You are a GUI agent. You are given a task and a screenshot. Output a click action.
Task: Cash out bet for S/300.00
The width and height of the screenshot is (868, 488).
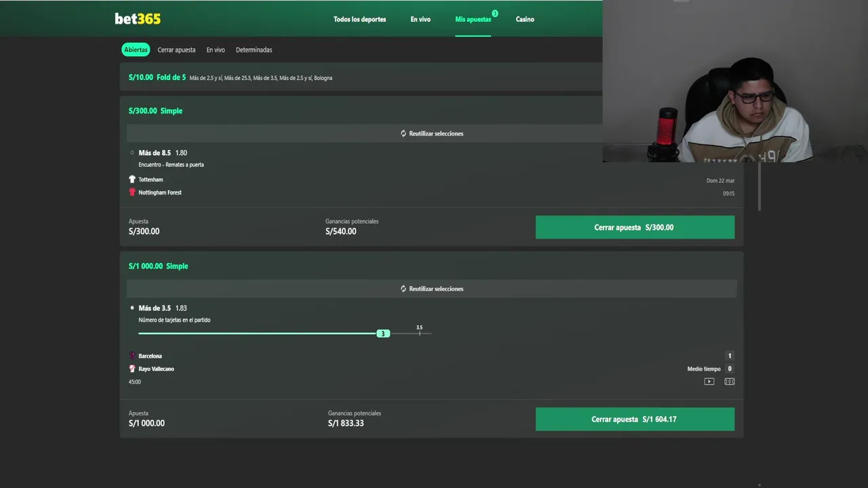[x=635, y=227]
